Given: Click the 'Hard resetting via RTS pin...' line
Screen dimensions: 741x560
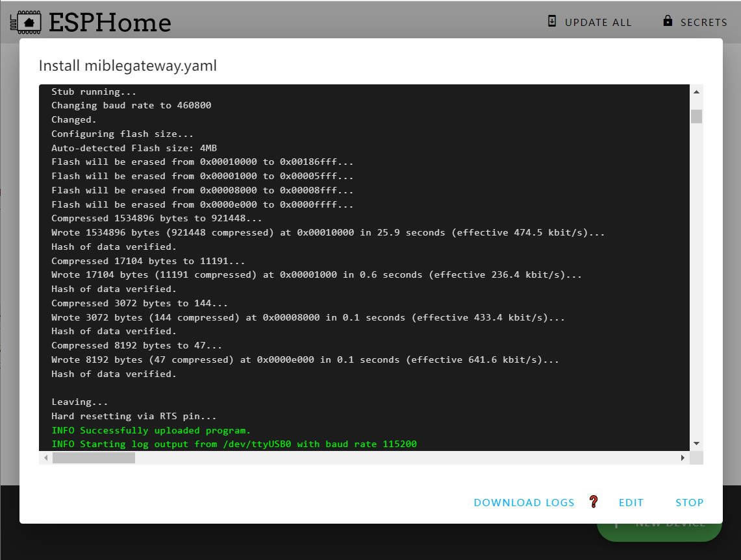Looking at the screenshot, I should 134,416.
